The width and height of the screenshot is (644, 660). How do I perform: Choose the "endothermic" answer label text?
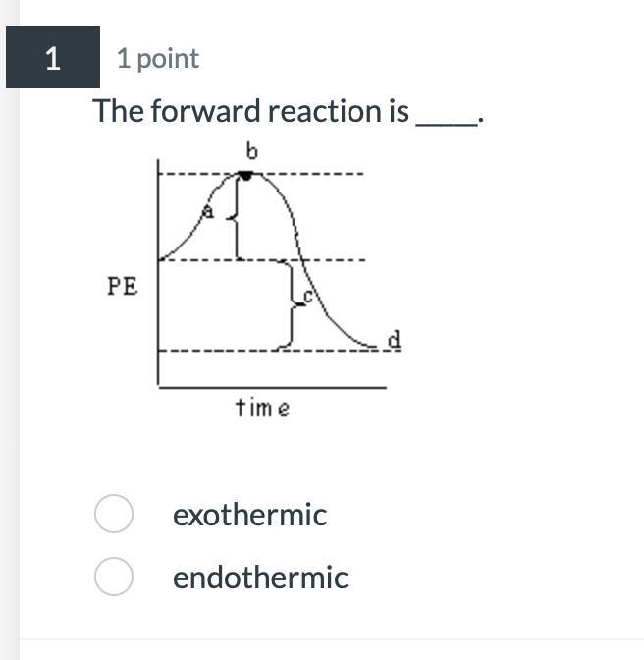click(x=260, y=577)
